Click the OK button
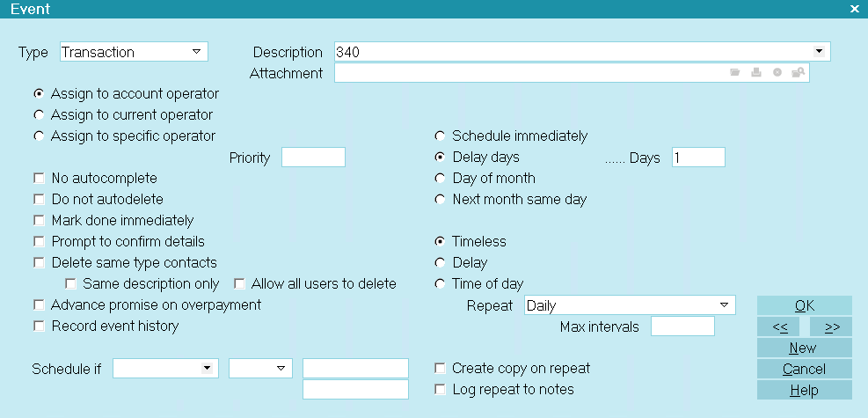 click(x=805, y=305)
